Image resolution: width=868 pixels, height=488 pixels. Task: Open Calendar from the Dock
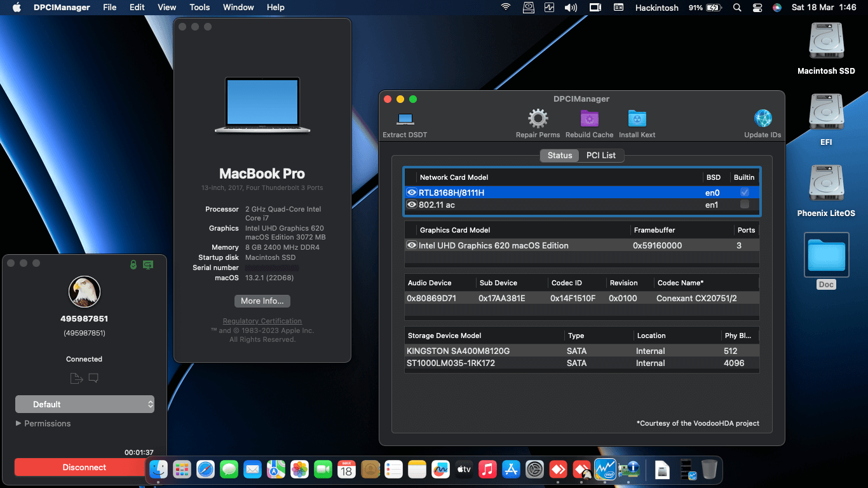346,470
